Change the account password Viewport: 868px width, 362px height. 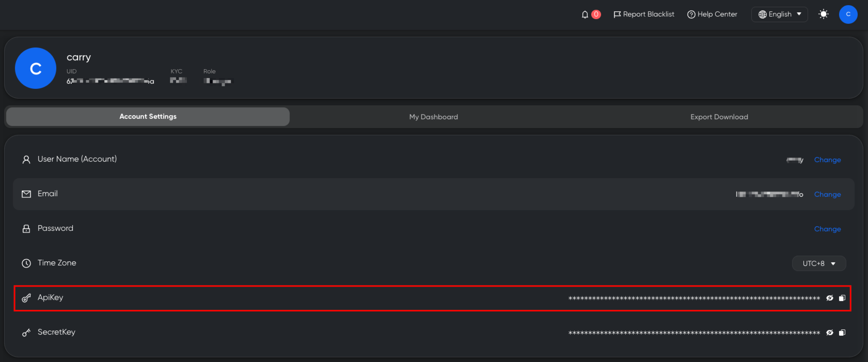point(827,229)
